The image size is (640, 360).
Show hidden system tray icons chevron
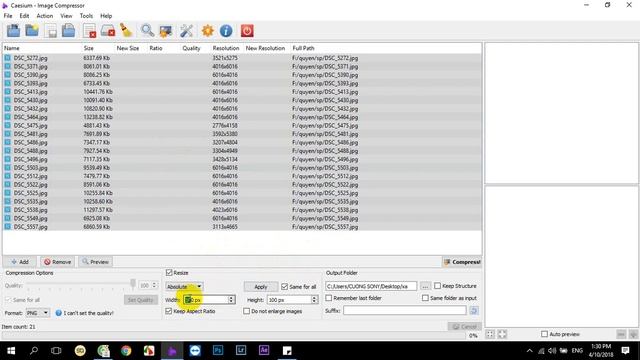(x=529, y=350)
